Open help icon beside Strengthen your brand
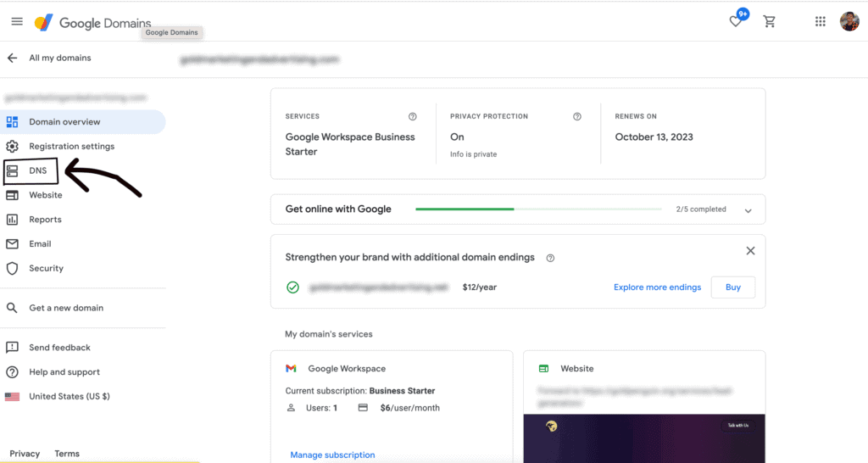Viewport: 868px width, 463px height. [x=550, y=258]
